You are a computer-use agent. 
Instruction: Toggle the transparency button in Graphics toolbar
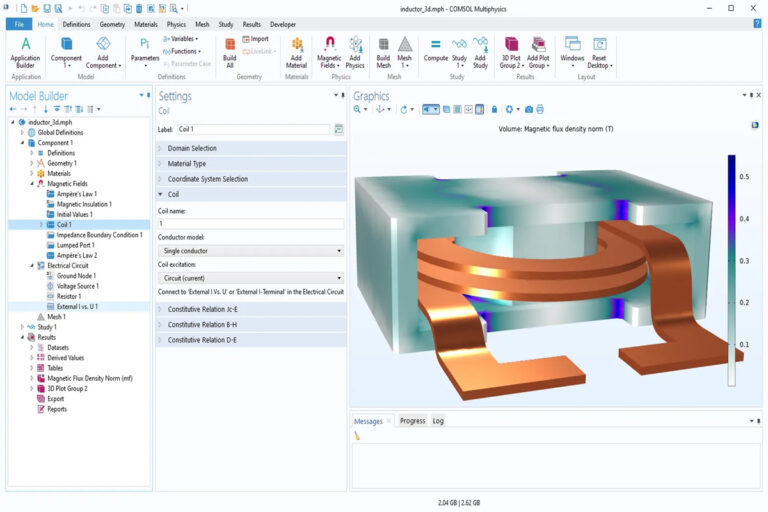coord(446,109)
